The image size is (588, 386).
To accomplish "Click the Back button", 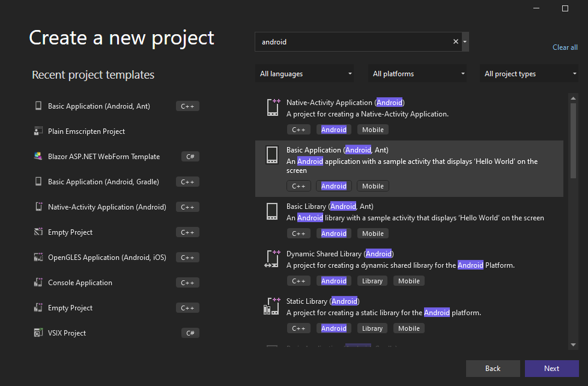I will (x=493, y=369).
